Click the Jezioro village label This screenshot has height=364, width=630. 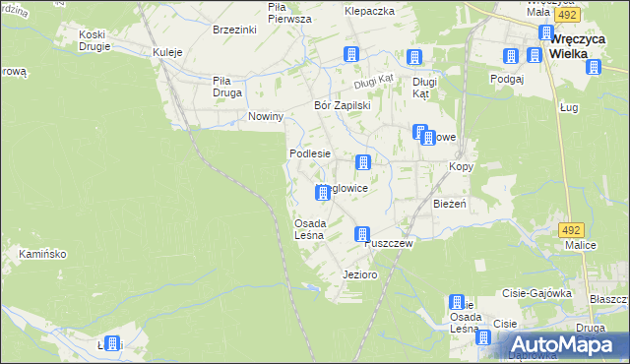[x=360, y=274]
